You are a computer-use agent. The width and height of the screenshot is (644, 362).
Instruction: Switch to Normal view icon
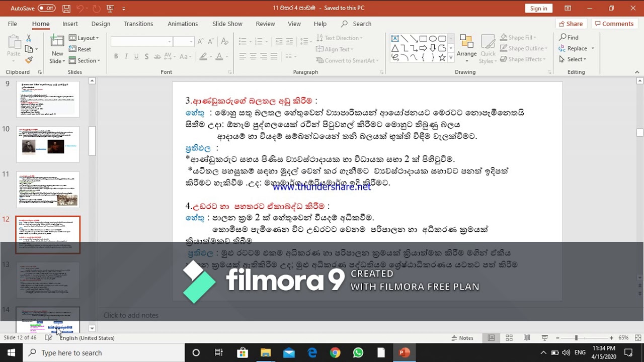click(x=492, y=338)
